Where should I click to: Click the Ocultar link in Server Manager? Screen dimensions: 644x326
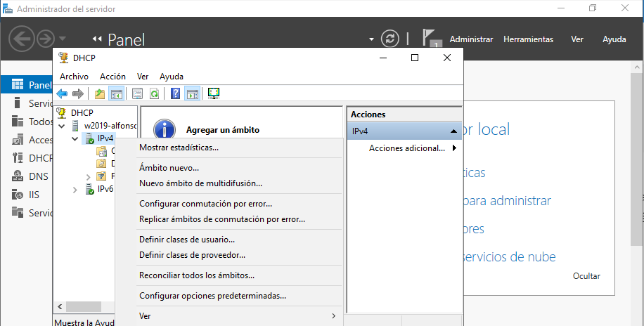[586, 276]
